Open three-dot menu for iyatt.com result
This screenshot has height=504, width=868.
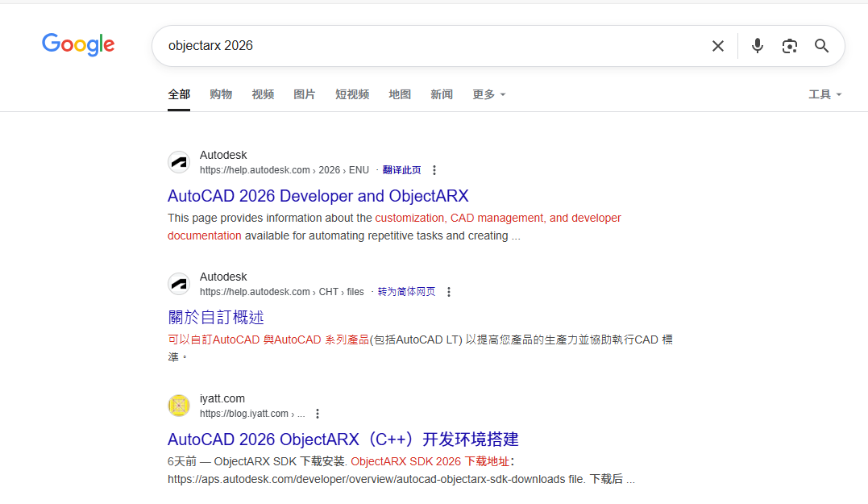coord(318,414)
